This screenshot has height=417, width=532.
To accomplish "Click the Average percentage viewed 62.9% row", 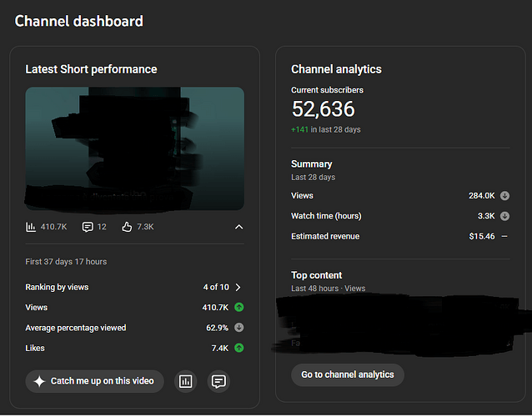I will 135,328.
